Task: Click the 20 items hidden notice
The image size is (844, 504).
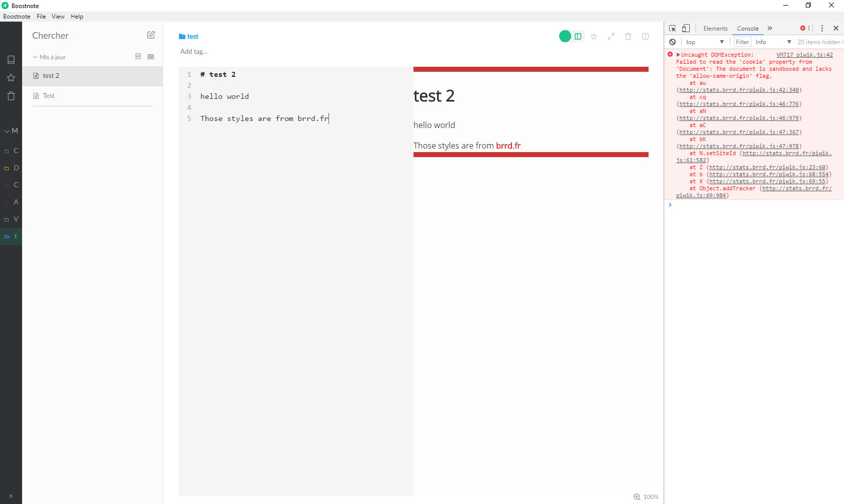Action: tap(819, 42)
